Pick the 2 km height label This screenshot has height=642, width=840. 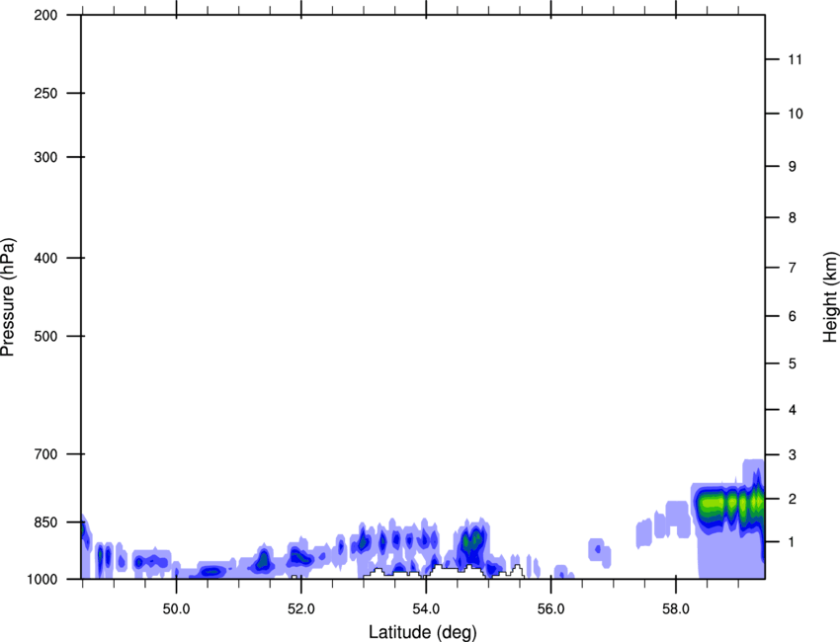[x=793, y=499]
